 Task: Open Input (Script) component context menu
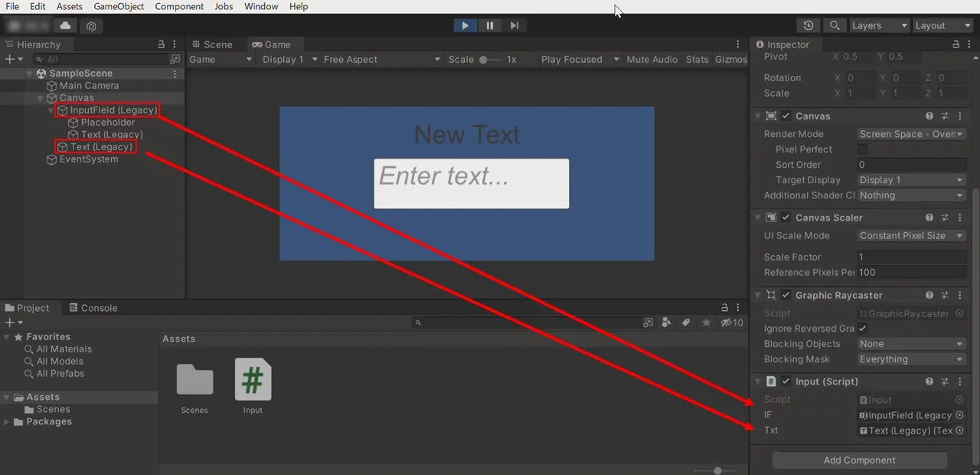pos(960,382)
